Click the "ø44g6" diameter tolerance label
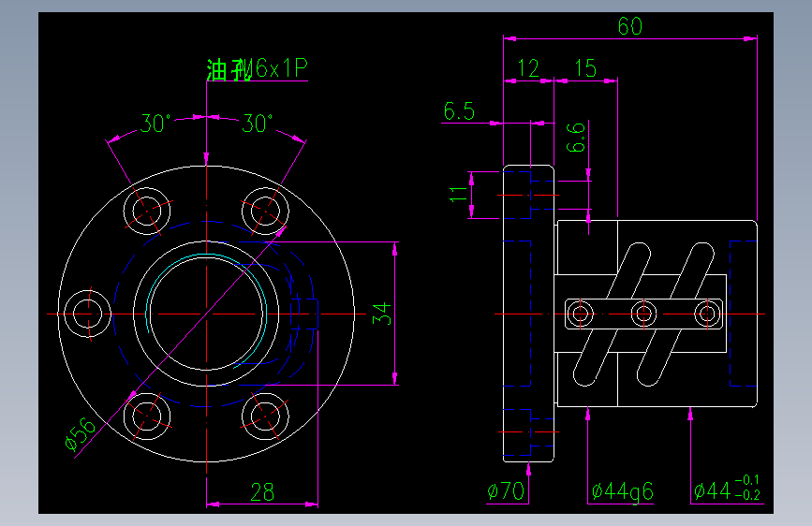The height and width of the screenshot is (526, 812). click(623, 490)
